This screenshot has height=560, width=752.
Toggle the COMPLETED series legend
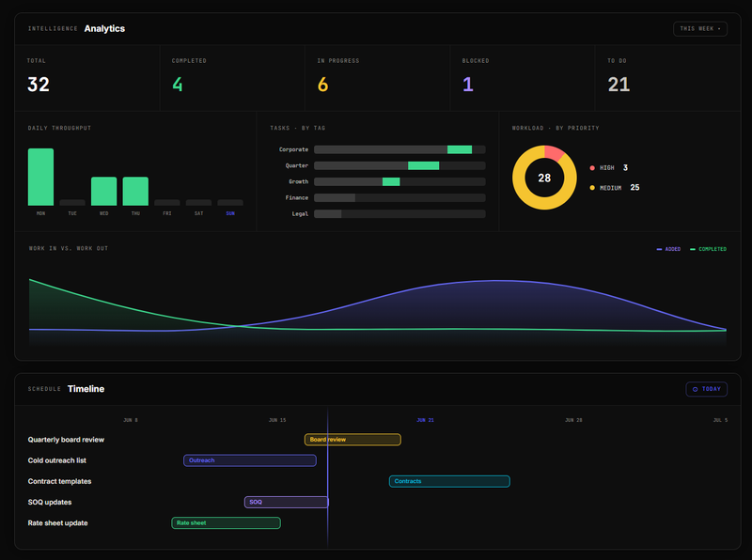pos(709,249)
